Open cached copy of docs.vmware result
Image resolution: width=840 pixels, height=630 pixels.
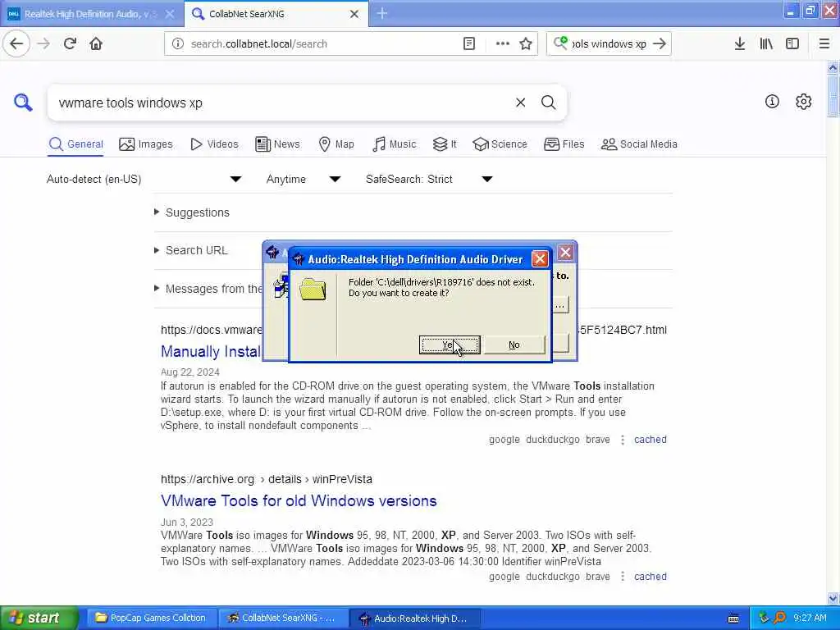651,440
